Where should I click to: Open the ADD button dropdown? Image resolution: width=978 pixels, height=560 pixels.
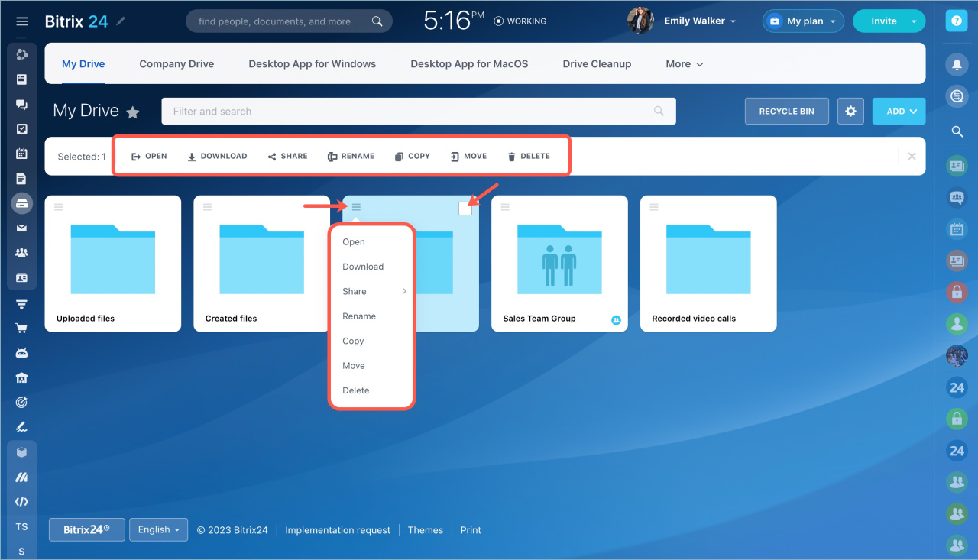coord(899,111)
